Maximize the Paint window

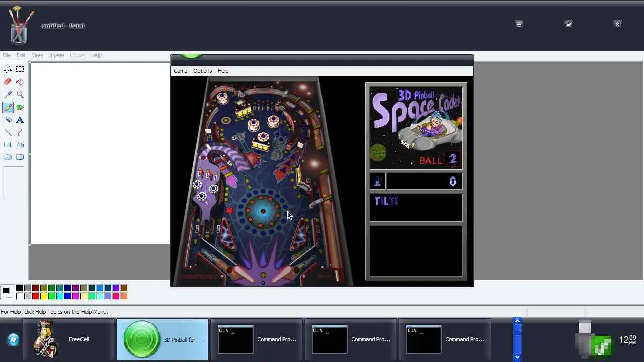pyautogui.click(x=569, y=24)
